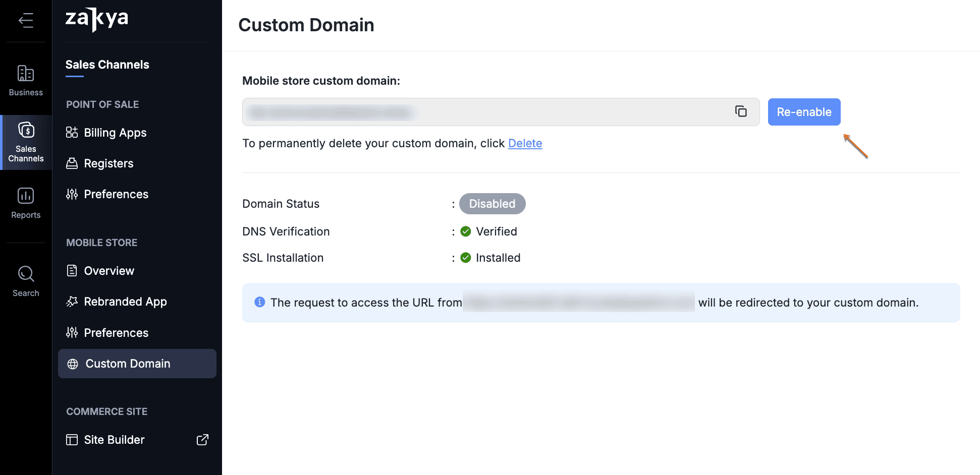
Task: Click the Zakya logo
Action: 97,19
